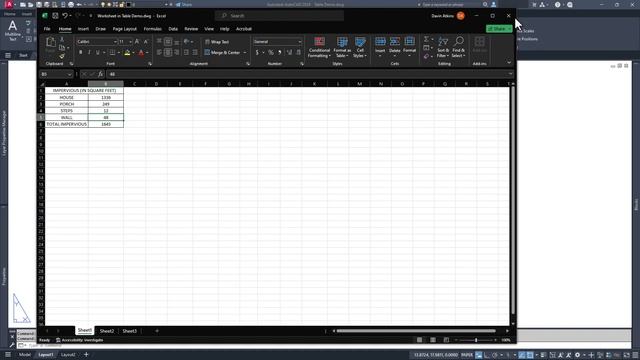640x360 pixels.
Task: Switch to AutoCAD Model tab
Action: (x=24, y=355)
